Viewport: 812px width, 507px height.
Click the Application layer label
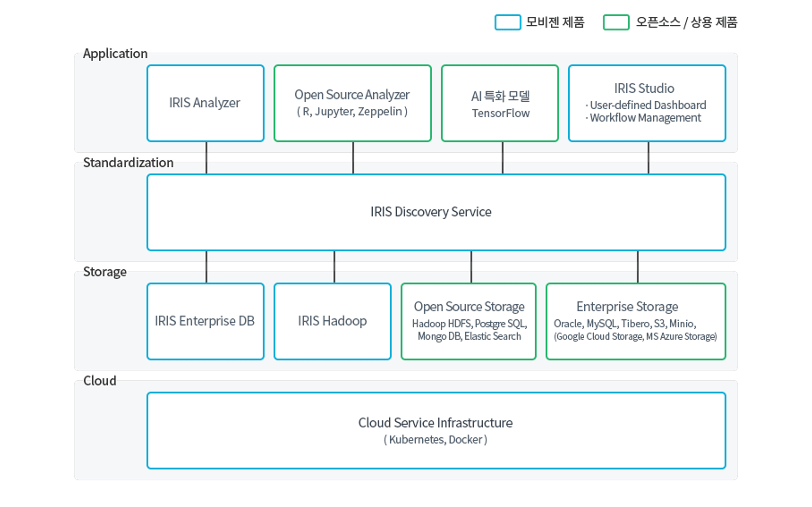[115, 54]
